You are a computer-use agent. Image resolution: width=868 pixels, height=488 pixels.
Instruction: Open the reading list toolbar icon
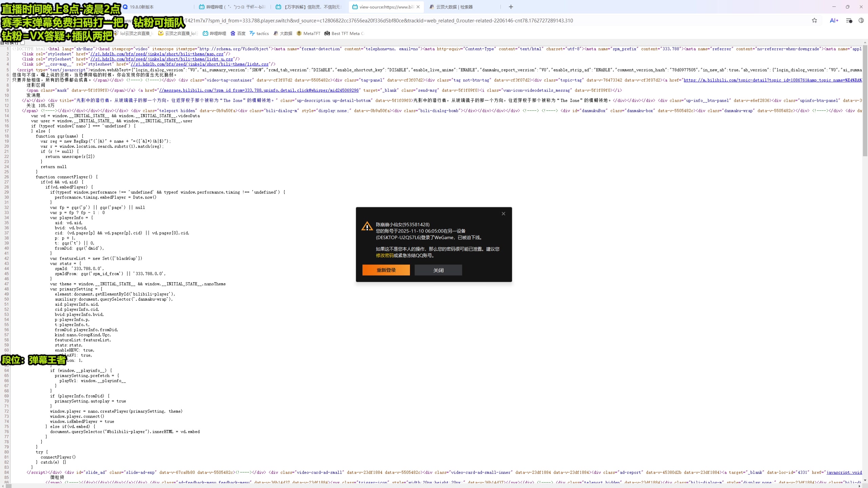[x=849, y=21]
